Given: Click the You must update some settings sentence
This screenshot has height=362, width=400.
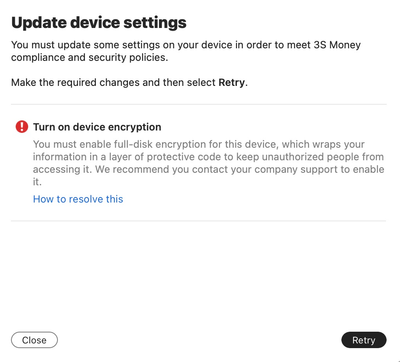Looking at the screenshot, I should pos(186,45).
